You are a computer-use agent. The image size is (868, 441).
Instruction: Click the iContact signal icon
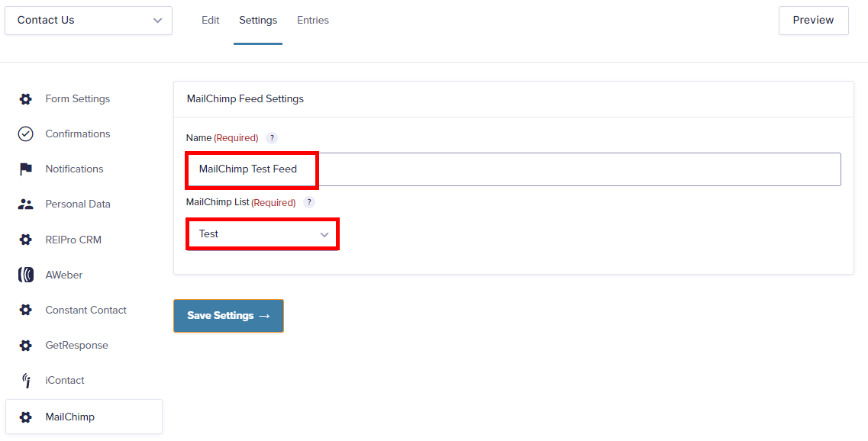25,381
